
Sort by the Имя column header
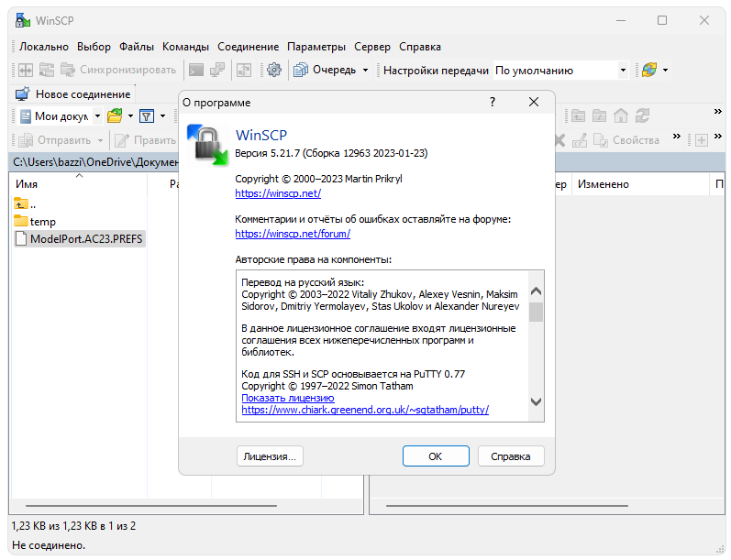[x=79, y=184]
